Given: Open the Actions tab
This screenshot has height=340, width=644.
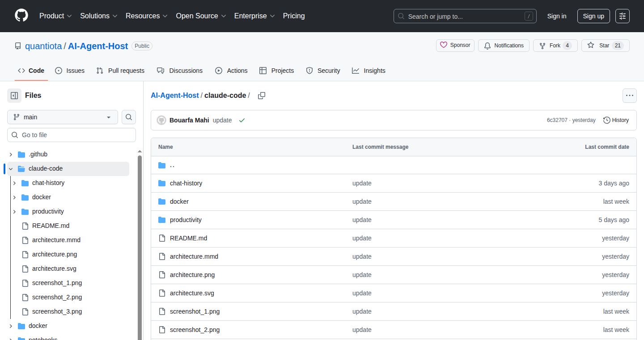Looking at the screenshot, I should point(231,71).
